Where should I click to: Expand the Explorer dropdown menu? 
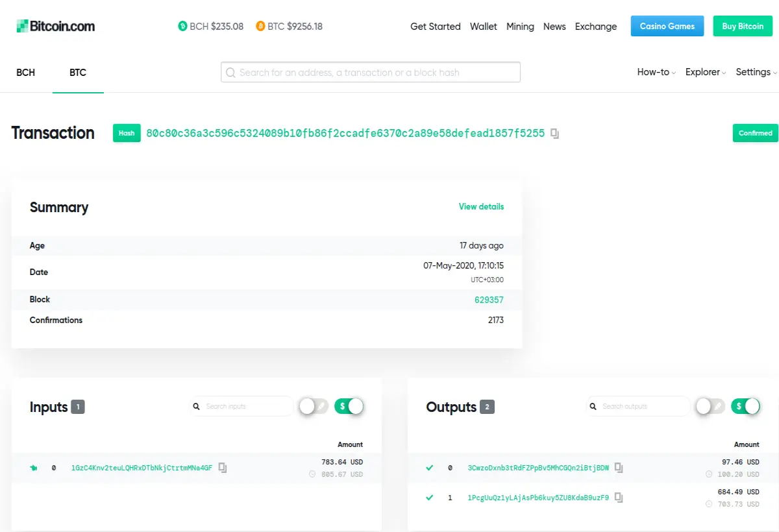(x=706, y=72)
